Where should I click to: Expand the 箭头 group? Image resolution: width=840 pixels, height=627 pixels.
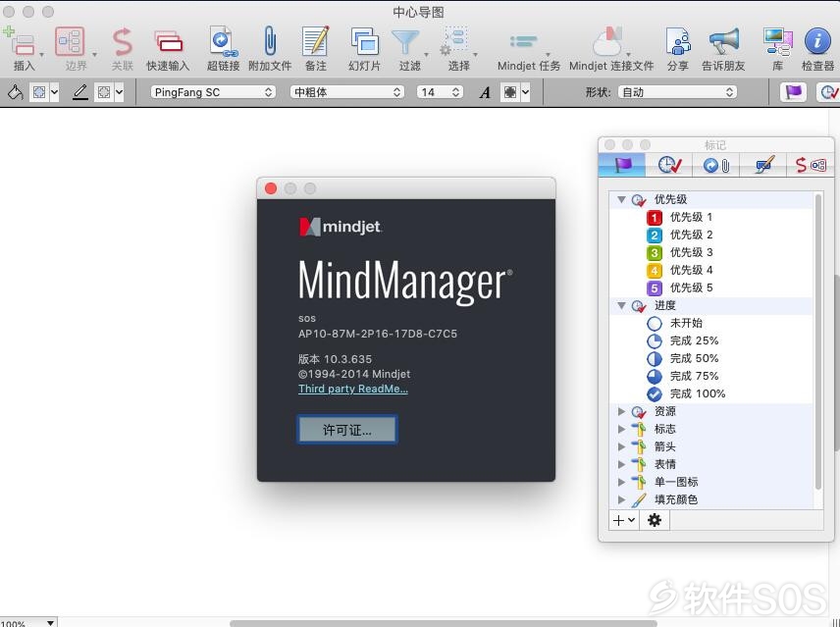tap(621, 446)
